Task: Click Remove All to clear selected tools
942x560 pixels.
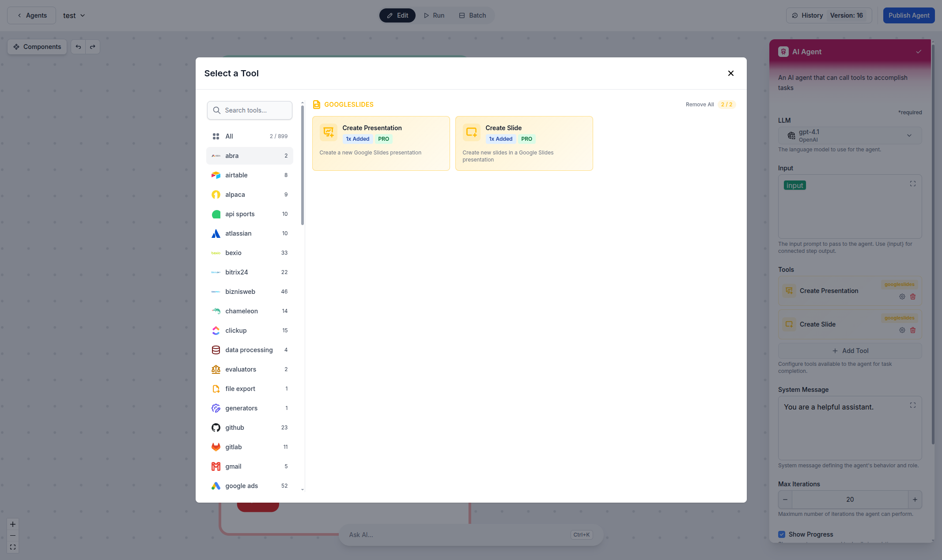Action: coord(700,105)
